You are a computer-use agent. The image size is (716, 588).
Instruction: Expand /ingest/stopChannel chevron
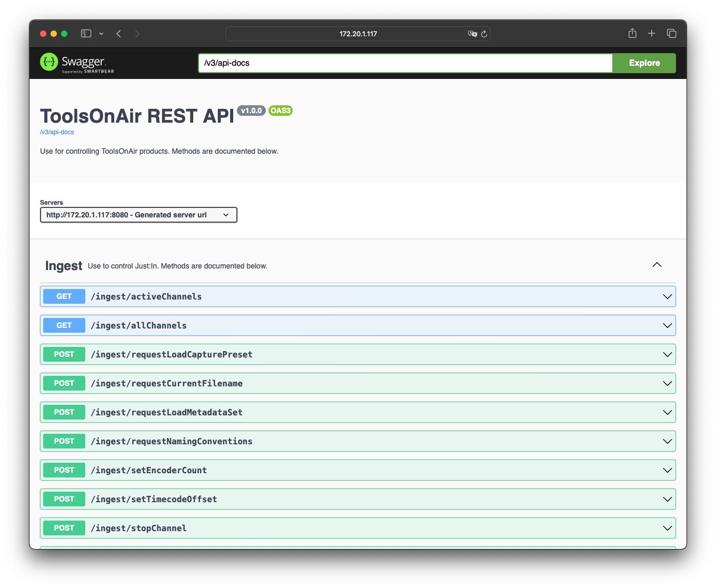[668, 528]
